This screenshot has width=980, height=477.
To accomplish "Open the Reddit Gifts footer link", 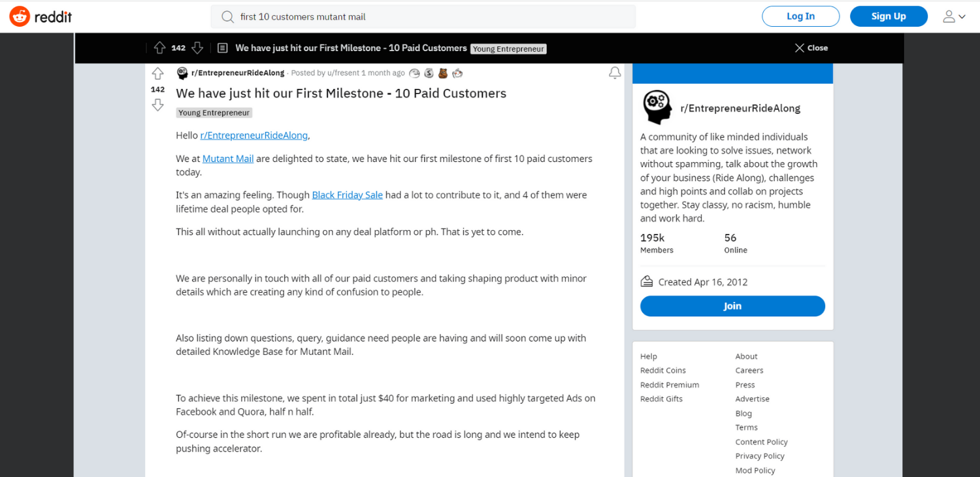I will click(x=661, y=399).
